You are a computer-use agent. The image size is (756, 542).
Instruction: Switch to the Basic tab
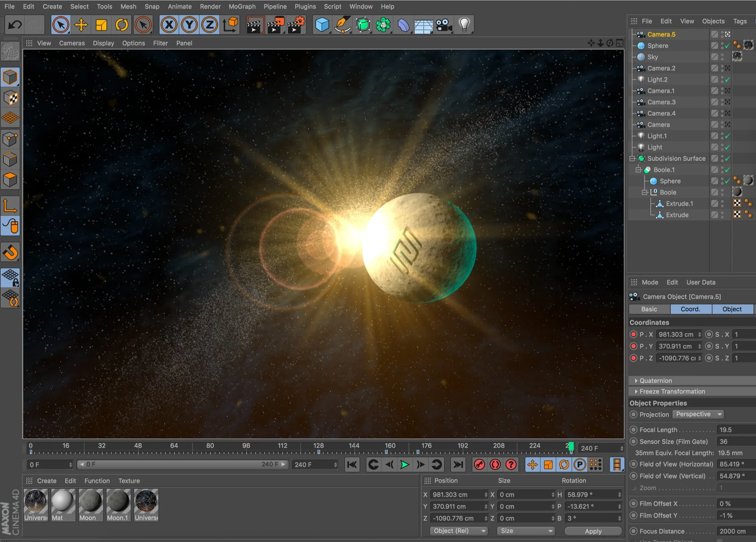click(649, 309)
